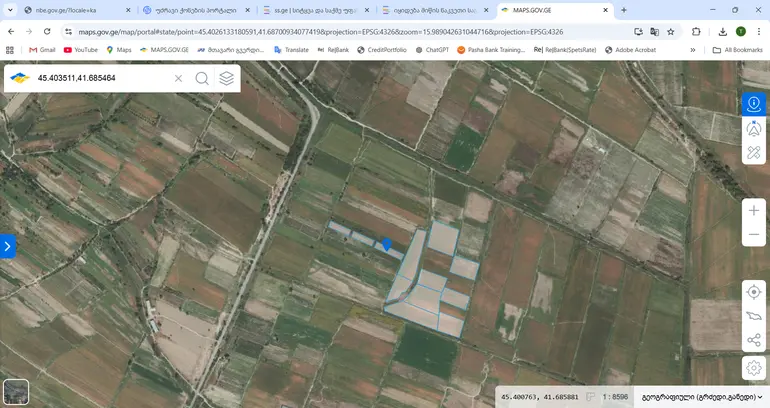Open the coordinate system dropdown
This screenshot has width=770, height=408.
[702, 397]
